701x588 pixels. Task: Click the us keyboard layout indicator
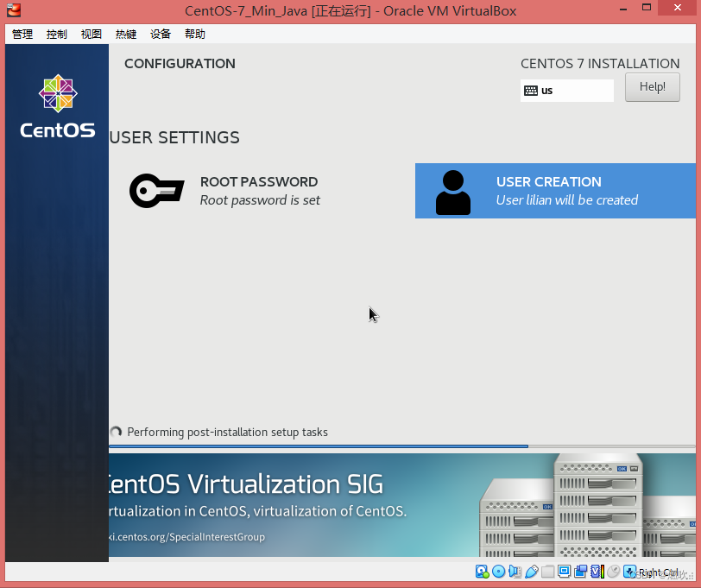(567, 91)
